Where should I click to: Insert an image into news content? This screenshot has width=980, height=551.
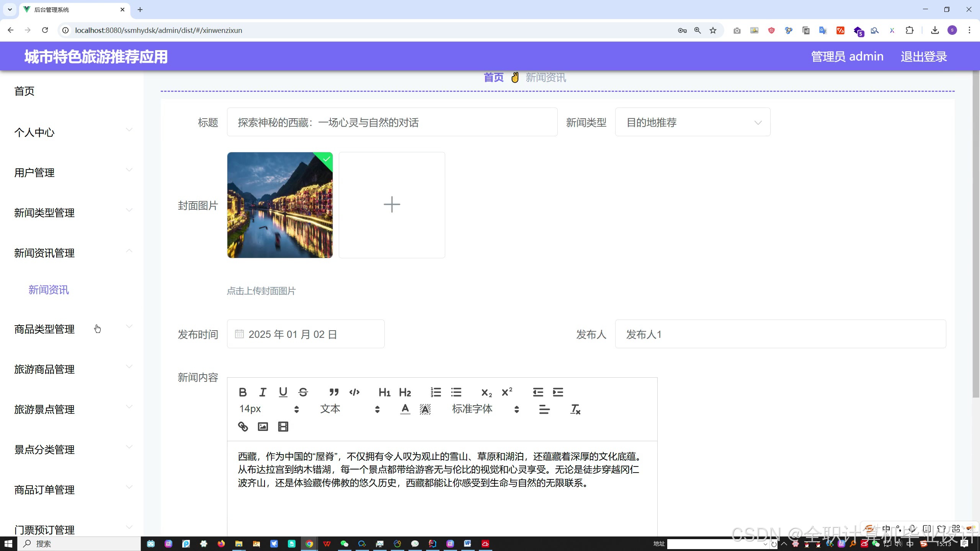[263, 427]
